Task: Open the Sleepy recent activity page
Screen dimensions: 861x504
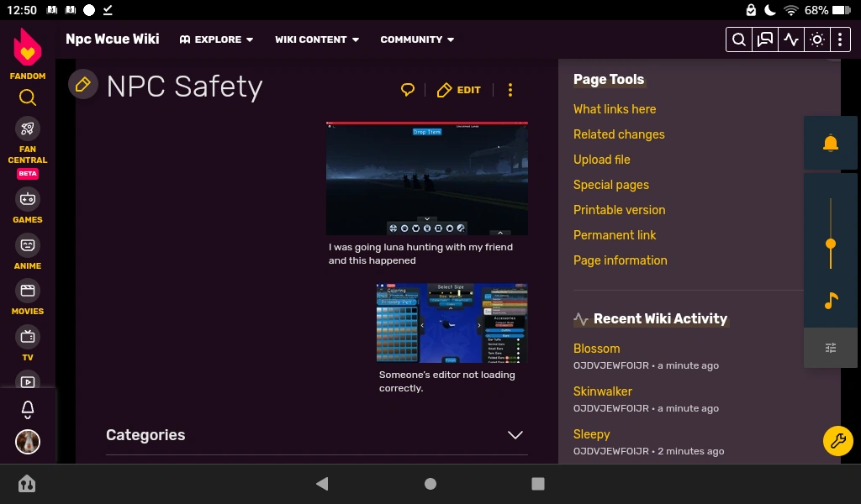Action: pyautogui.click(x=591, y=434)
